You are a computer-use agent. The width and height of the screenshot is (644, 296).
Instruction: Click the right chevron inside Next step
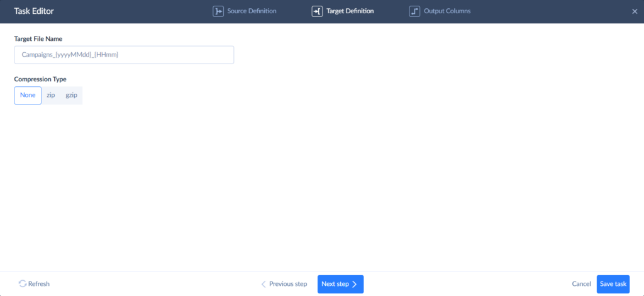(x=355, y=284)
